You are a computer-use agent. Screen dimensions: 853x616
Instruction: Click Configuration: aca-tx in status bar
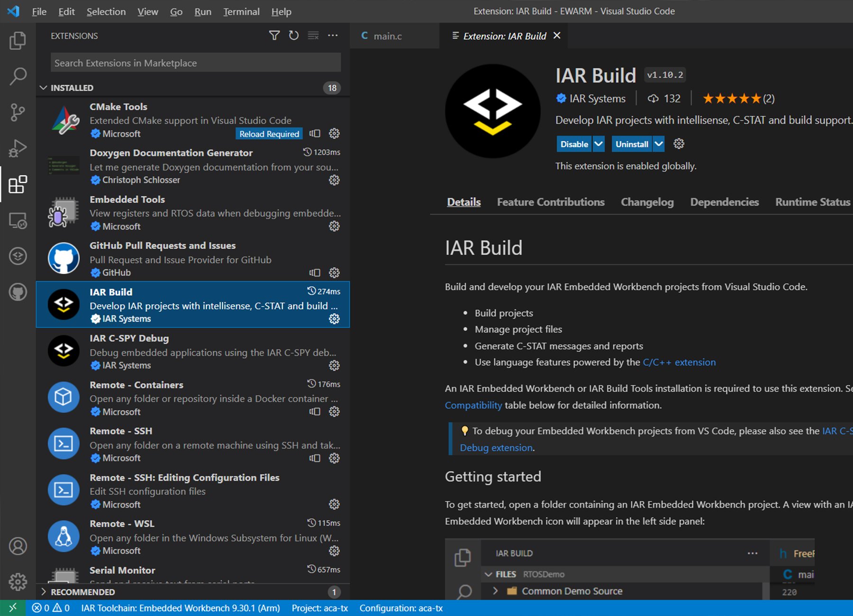click(401, 608)
